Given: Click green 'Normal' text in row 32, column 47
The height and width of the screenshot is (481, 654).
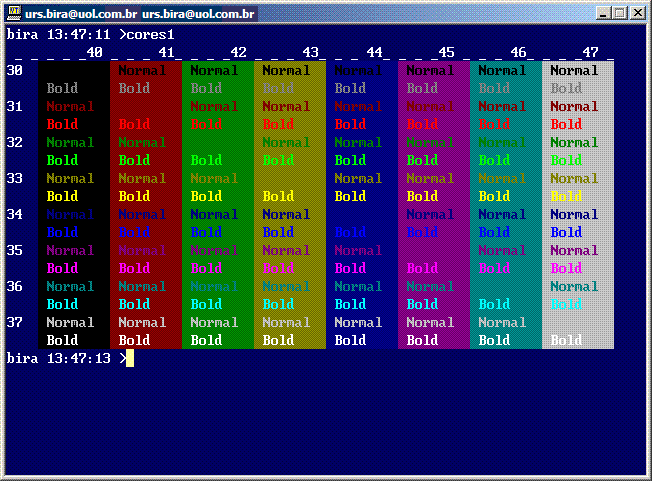Looking at the screenshot, I should [x=574, y=142].
